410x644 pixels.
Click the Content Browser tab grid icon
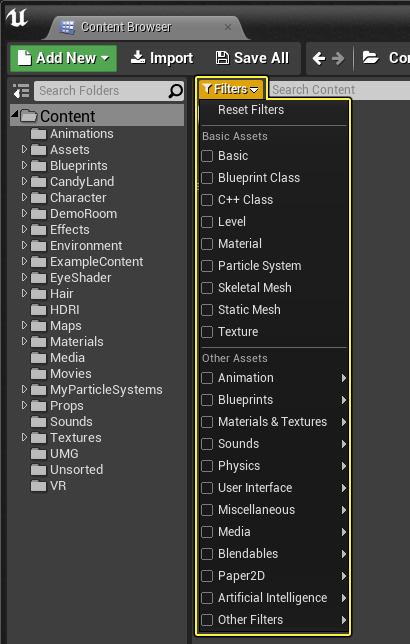click(x=67, y=27)
